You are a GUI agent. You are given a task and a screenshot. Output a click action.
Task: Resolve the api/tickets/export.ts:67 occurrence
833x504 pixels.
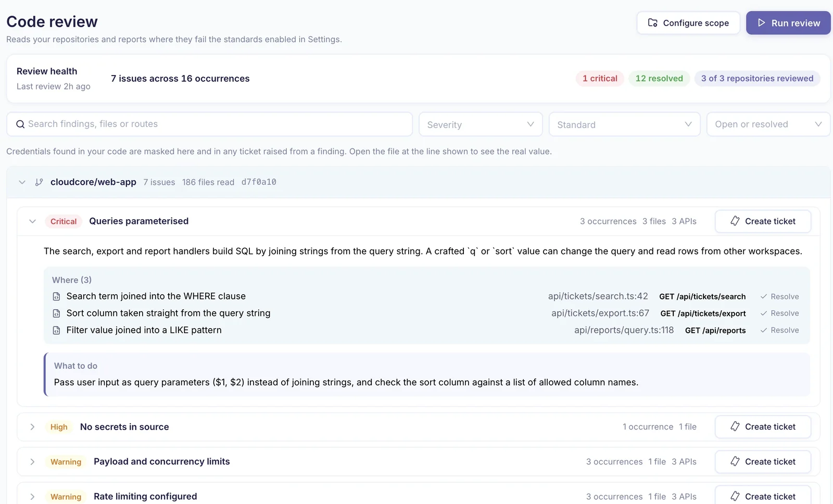[x=779, y=313]
